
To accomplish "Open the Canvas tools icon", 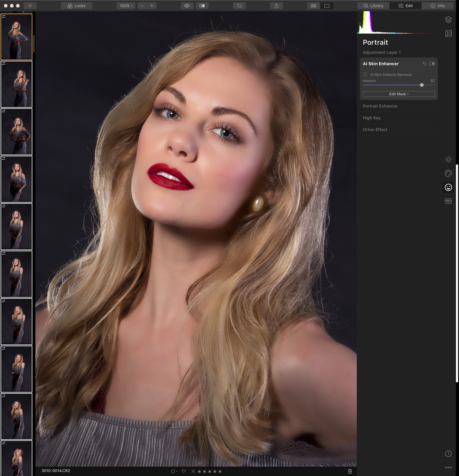I will tap(448, 33).
